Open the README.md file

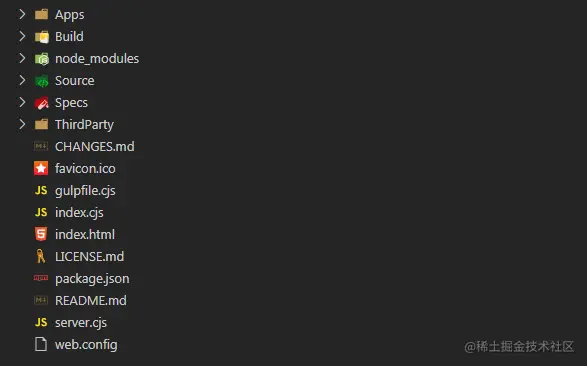pyautogui.click(x=91, y=301)
